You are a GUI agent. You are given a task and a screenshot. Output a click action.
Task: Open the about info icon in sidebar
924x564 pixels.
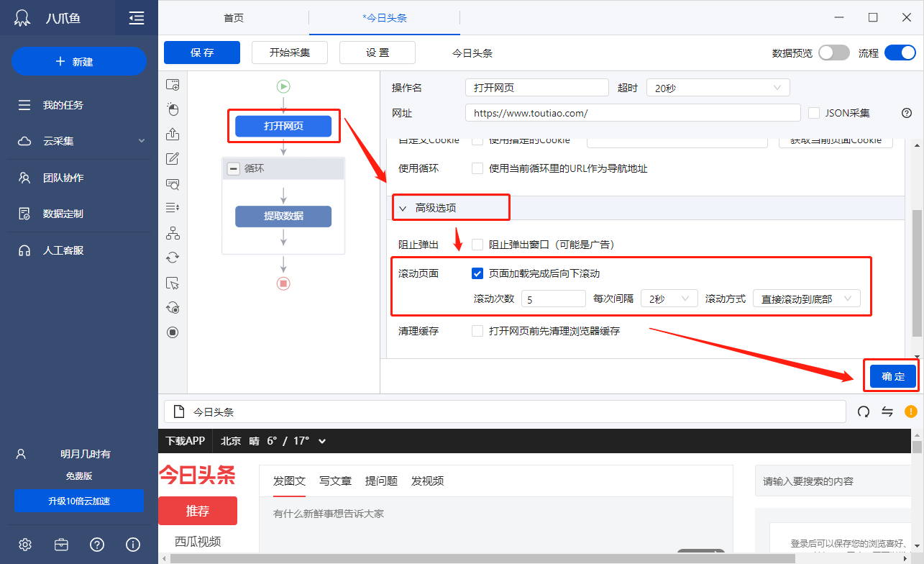click(133, 545)
